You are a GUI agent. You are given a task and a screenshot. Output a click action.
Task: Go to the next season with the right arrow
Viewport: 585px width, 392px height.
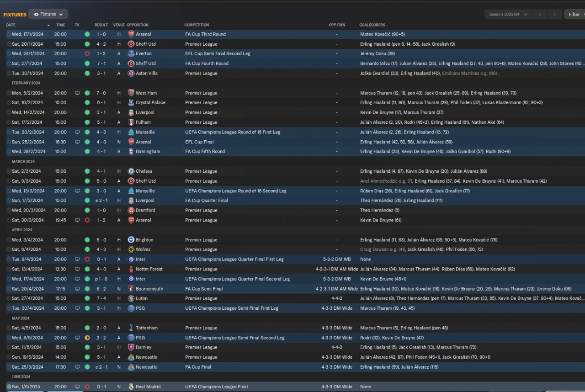(x=554, y=15)
